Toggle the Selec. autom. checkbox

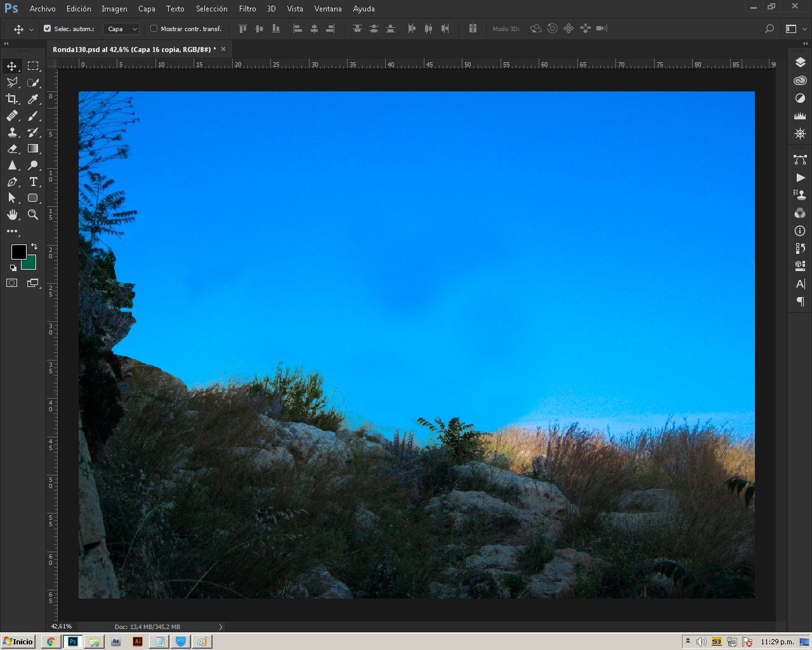47,29
